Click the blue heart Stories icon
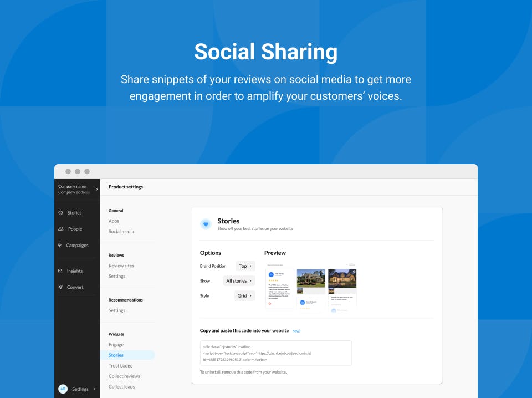Viewport: 532px width, 398px height. click(x=206, y=224)
